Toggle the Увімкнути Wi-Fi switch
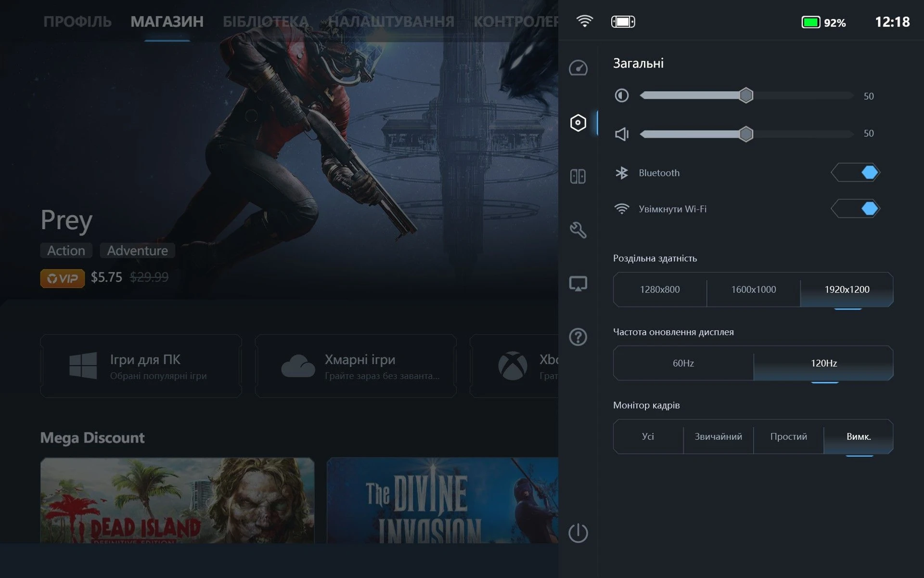Screen dimensions: 924x578 pos(855,209)
